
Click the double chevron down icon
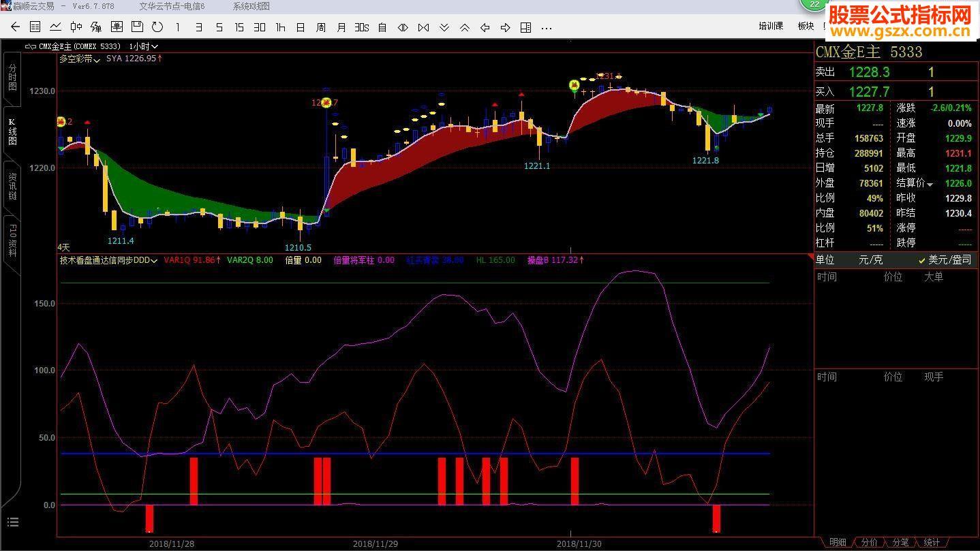(444, 27)
